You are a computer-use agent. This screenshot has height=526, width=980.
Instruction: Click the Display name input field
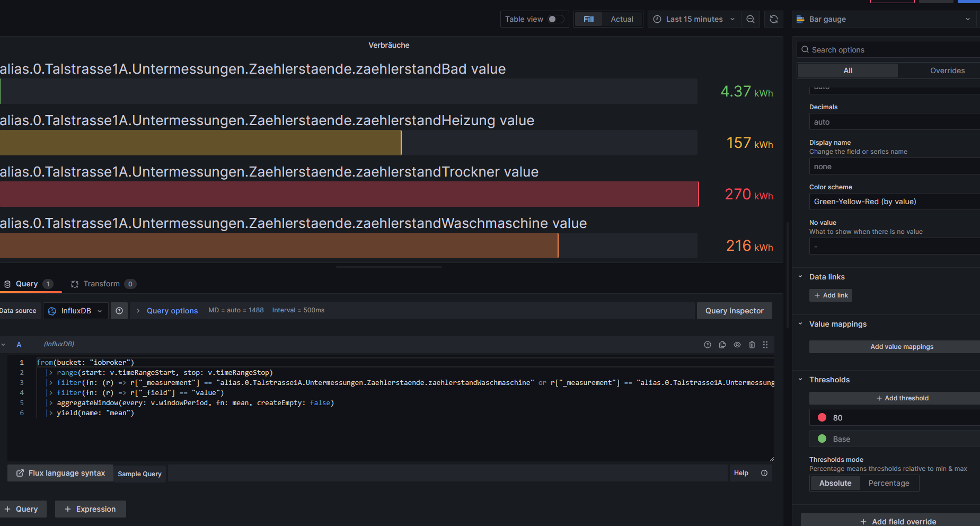point(895,166)
